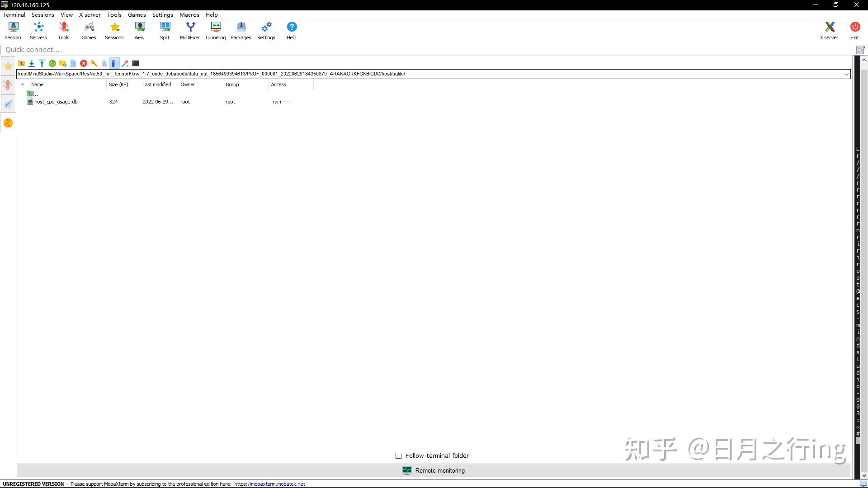Expand the parent directory entry
This screenshot has width=868, height=488.
tap(32, 94)
